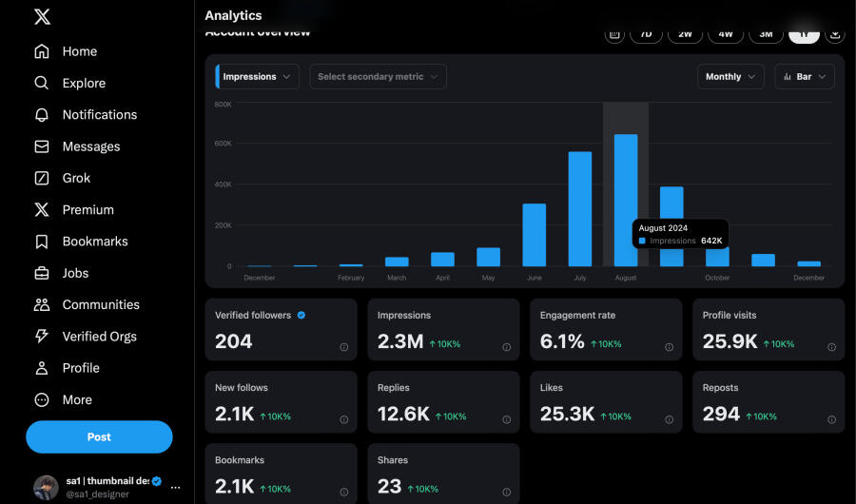Screen dimensions: 856x504
Task: Click the July bar in the chart
Action: [x=580, y=208]
